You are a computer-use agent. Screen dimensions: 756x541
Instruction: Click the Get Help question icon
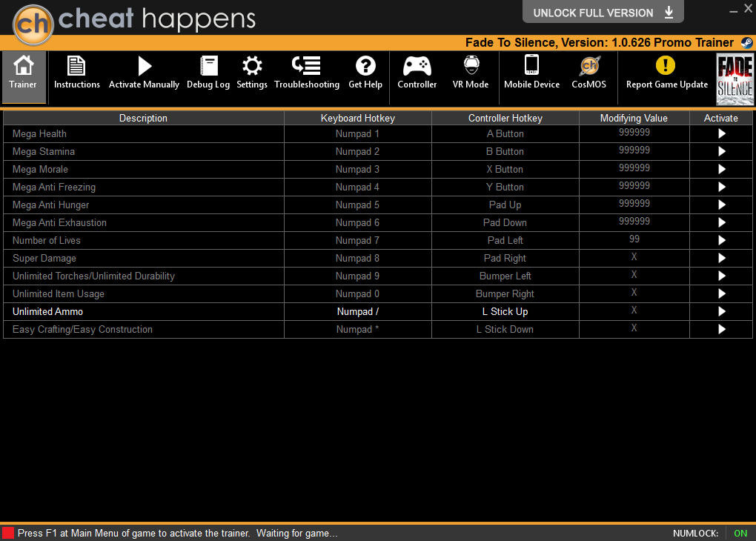365,66
